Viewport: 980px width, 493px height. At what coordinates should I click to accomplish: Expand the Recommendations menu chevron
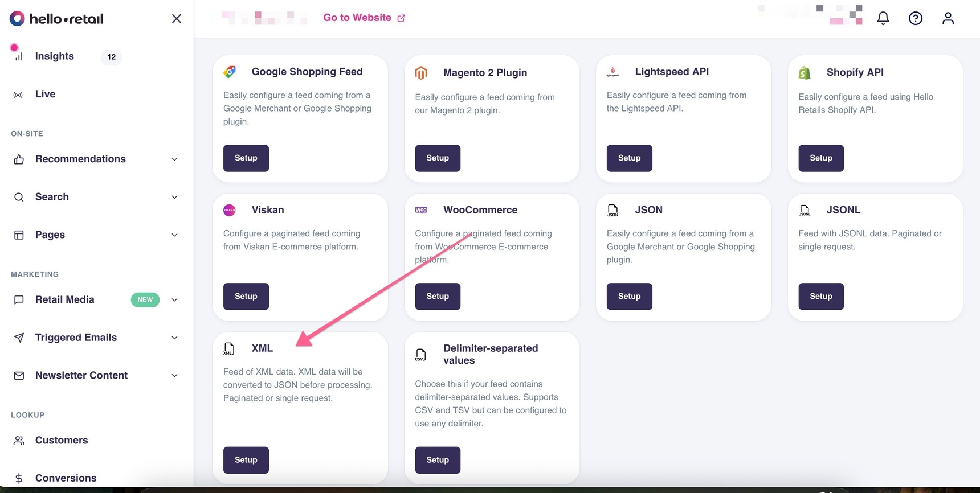click(x=174, y=159)
